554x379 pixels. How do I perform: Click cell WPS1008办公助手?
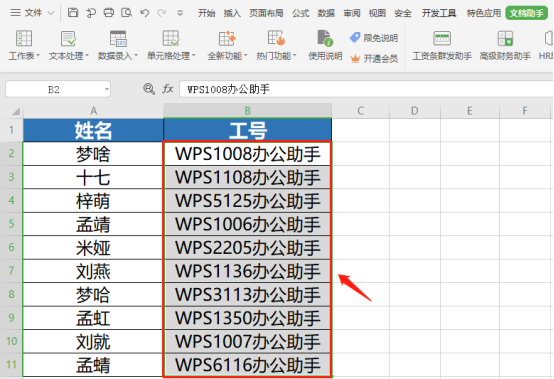point(247,154)
